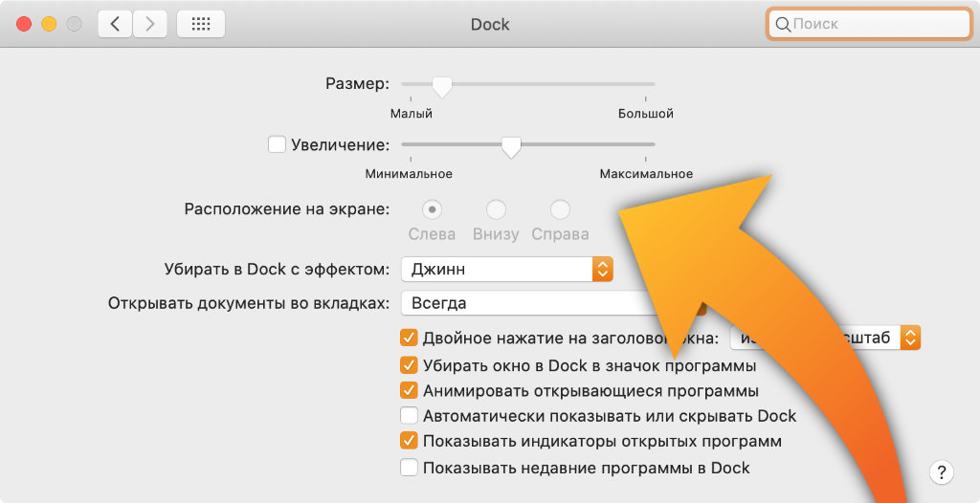This screenshot has height=503, width=980.
Task: Uncheck Двойное нажатие на заголовок окна
Action: pos(409,338)
